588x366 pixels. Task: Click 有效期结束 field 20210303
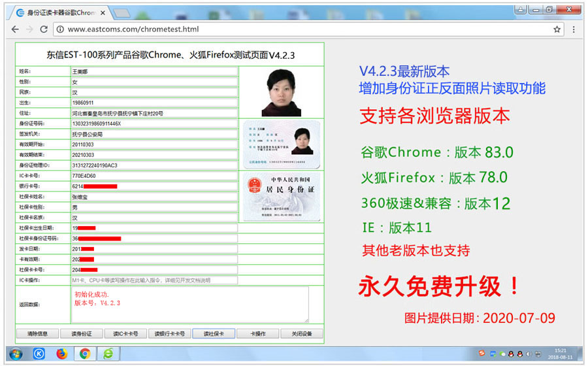pos(154,155)
